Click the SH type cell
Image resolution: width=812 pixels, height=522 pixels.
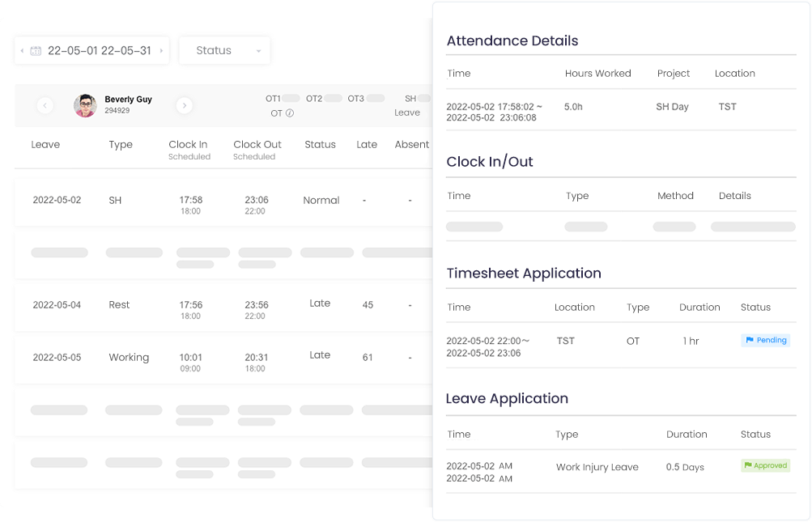tap(115, 201)
